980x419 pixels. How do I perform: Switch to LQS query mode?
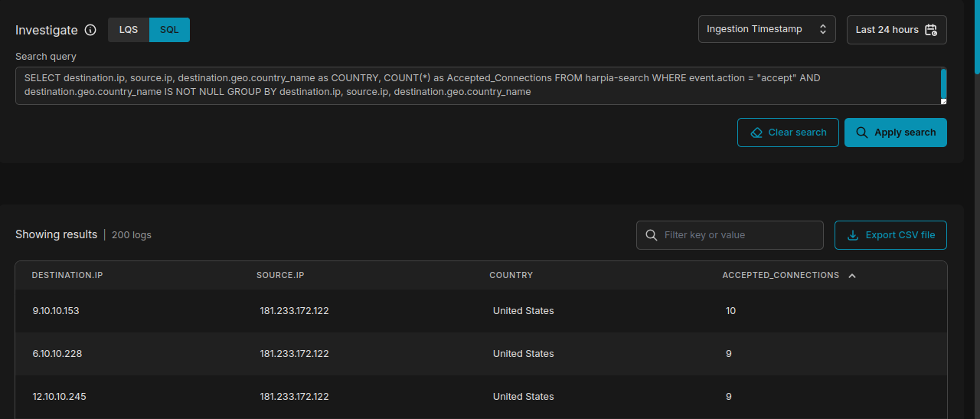point(129,30)
